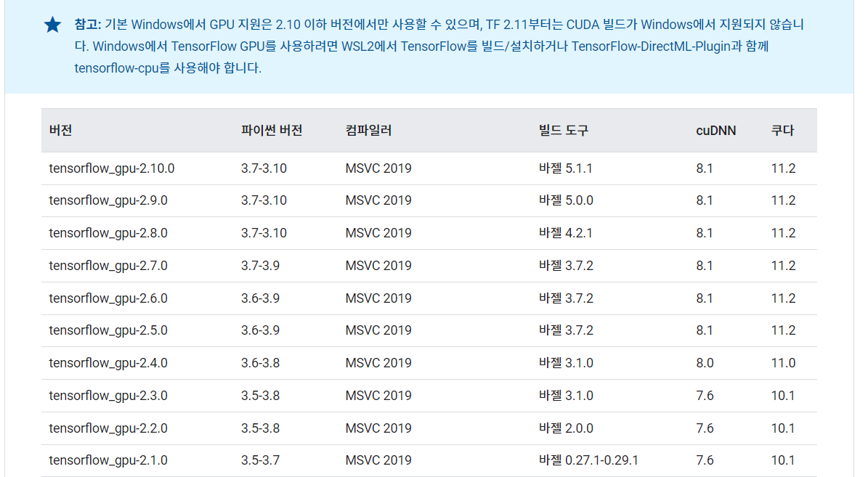Click the 컴파일러 column header
The height and width of the screenshot is (477, 868).
368,131
